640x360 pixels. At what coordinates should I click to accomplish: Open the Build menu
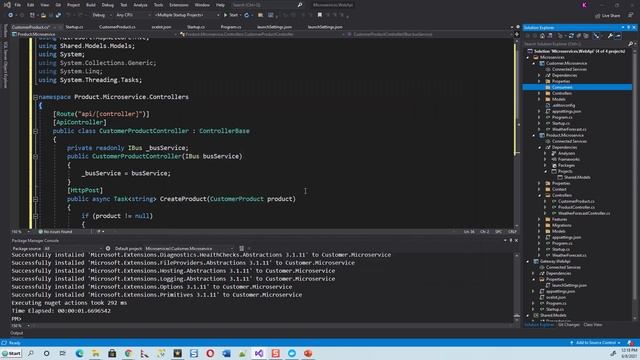tap(91, 5)
